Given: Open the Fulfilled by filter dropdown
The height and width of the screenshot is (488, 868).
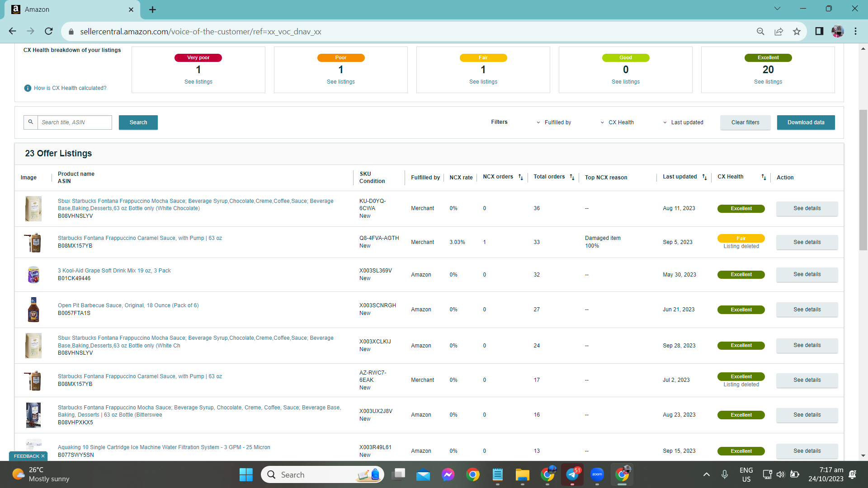Looking at the screenshot, I should [554, 122].
